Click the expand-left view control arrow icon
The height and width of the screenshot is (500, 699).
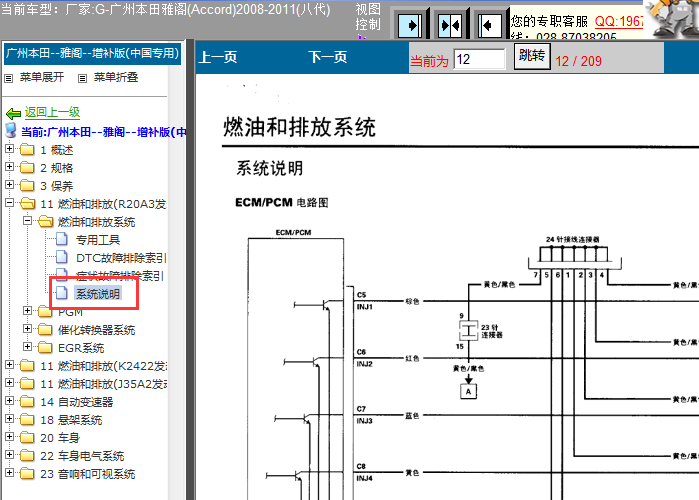pyautogui.click(x=489, y=25)
